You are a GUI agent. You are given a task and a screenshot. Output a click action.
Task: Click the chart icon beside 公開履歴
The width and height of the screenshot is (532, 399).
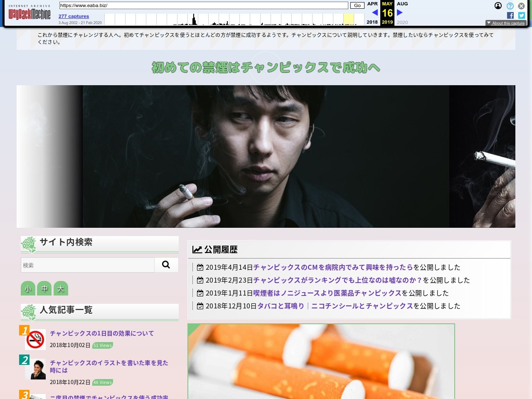(197, 249)
